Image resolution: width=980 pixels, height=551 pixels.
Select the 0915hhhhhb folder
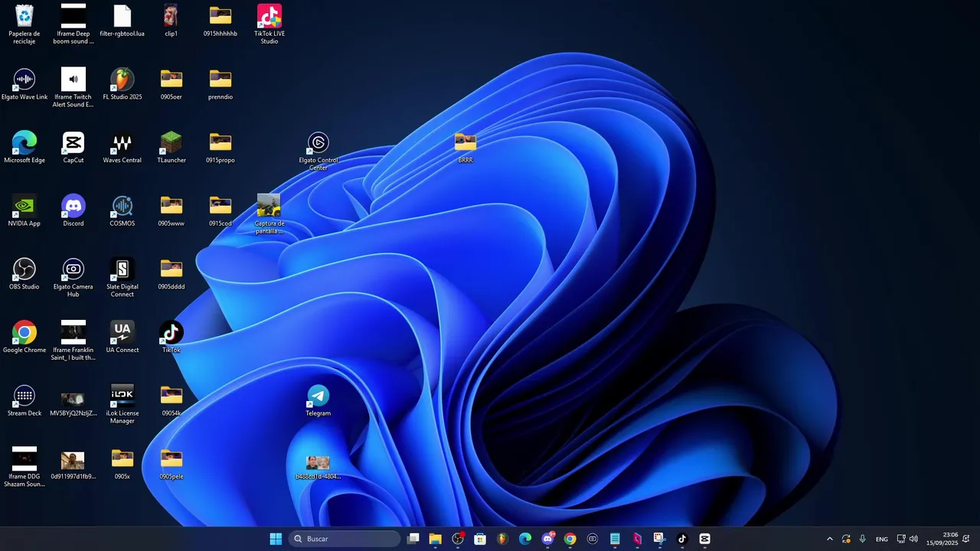pyautogui.click(x=220, y=21)
